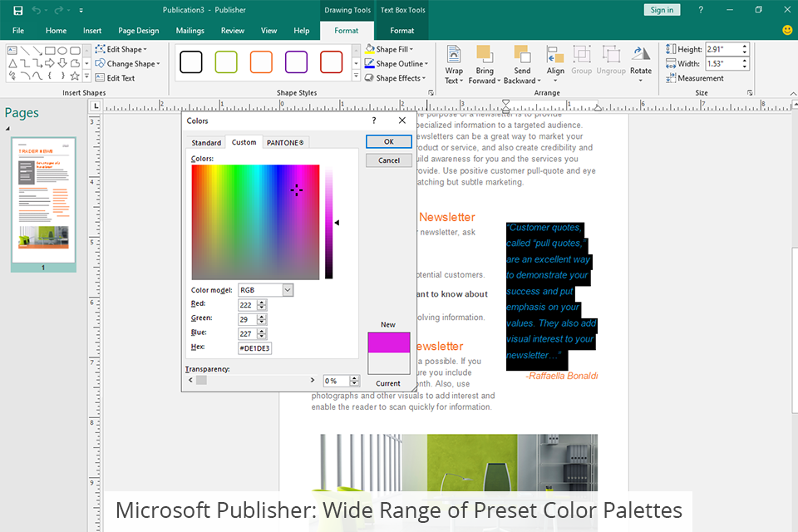Click the Save icon in title bar
This screenshot has width=798, height=532.
click(17, 10)
